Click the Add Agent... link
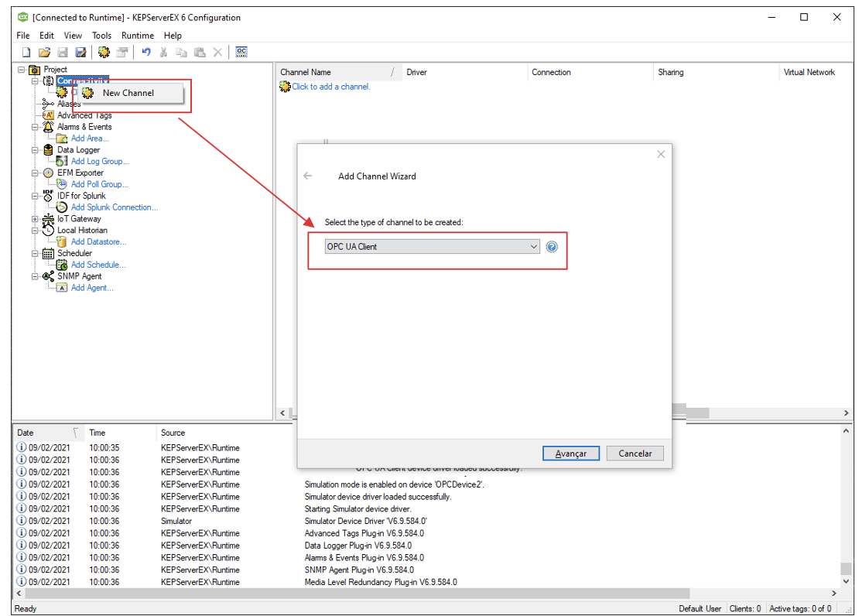The height and width of the screenshot is (616, 859). [92, 288]
